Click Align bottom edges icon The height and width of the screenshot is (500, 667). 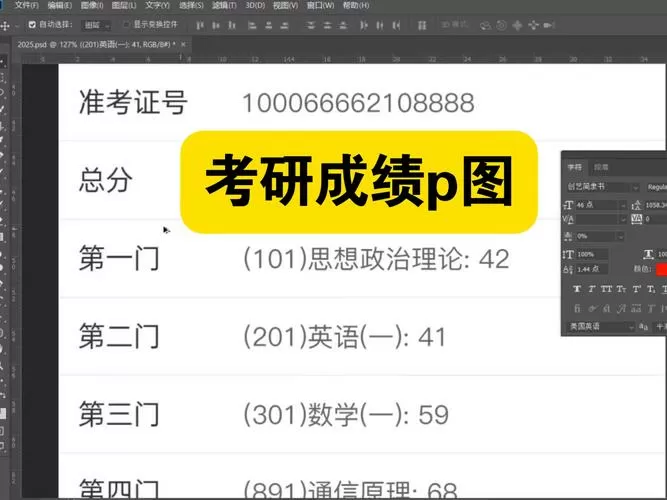[232, 26]
